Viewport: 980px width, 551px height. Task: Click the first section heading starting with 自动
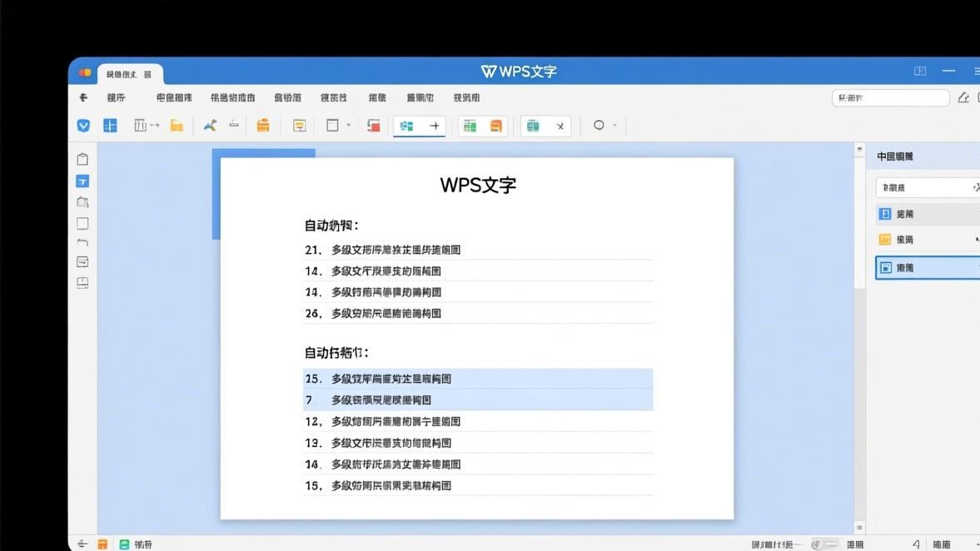331,226
